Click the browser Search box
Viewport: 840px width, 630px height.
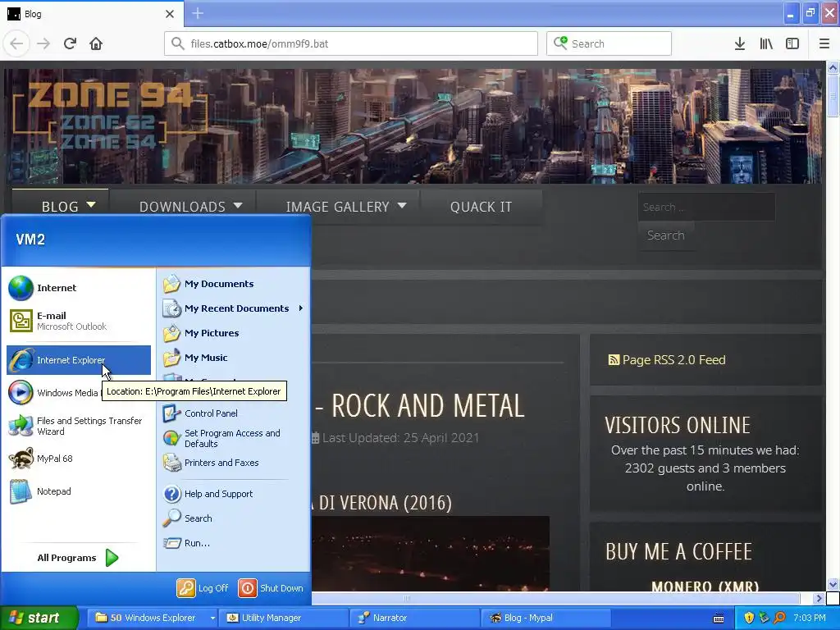coord(609,43)
